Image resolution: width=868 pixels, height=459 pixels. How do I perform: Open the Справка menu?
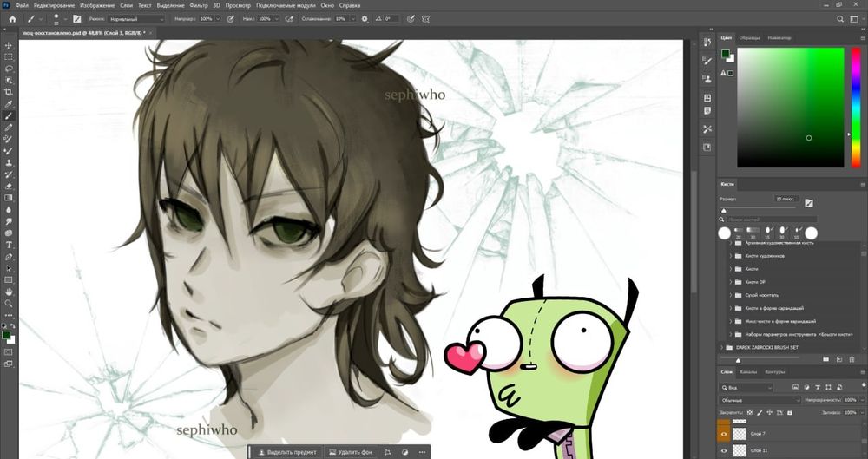(349, 5)
